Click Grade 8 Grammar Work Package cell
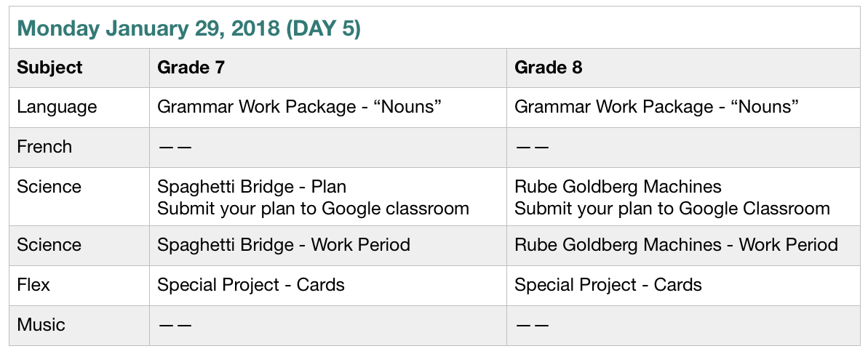The image size is (868, 354). click(657, 107)
